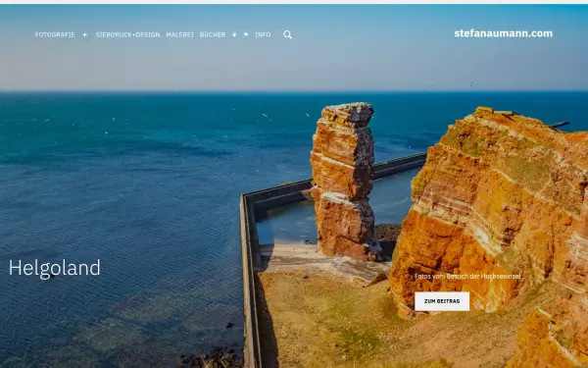
Task: Open the Fotografie menu item
Action: click(55, 34)
